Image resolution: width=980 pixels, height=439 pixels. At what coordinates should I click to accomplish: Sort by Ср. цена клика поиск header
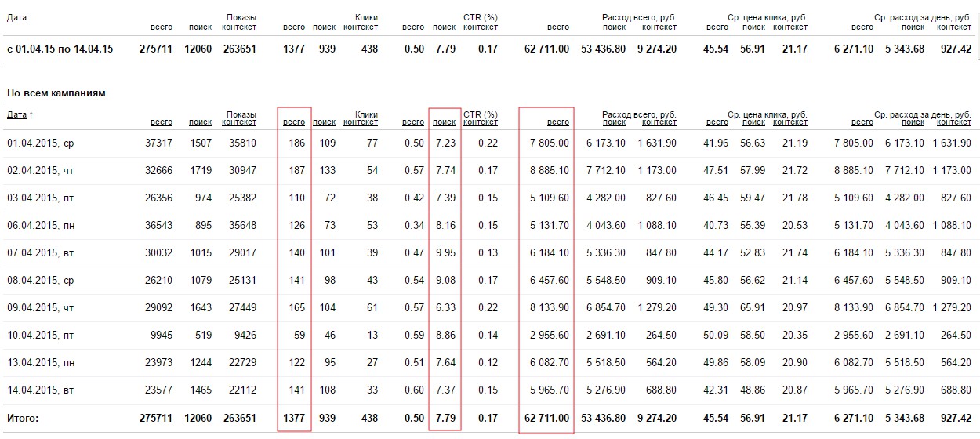coord(753,122)
